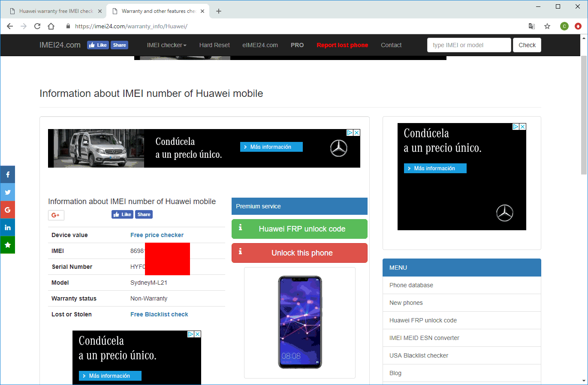588x385 pixels.
Task: Select 'Report lost phone' in the navbar
Action: pos(342,45)
